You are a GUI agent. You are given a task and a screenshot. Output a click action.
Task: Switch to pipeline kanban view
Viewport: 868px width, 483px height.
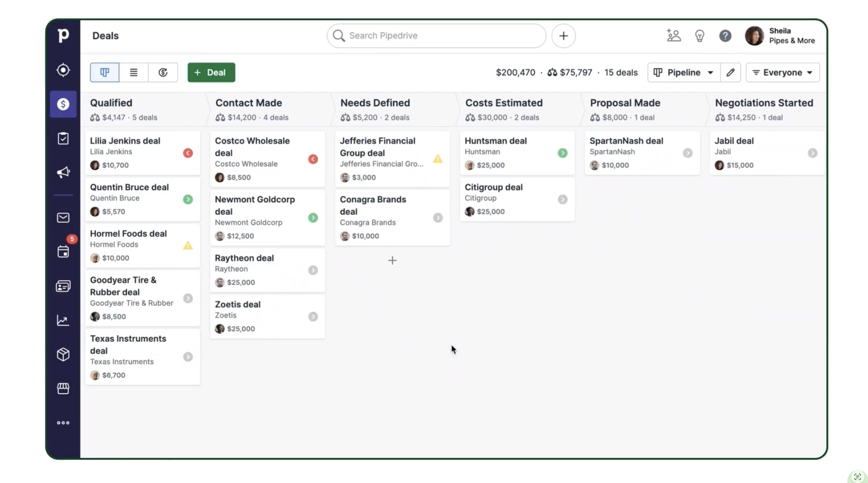(104, 72)
